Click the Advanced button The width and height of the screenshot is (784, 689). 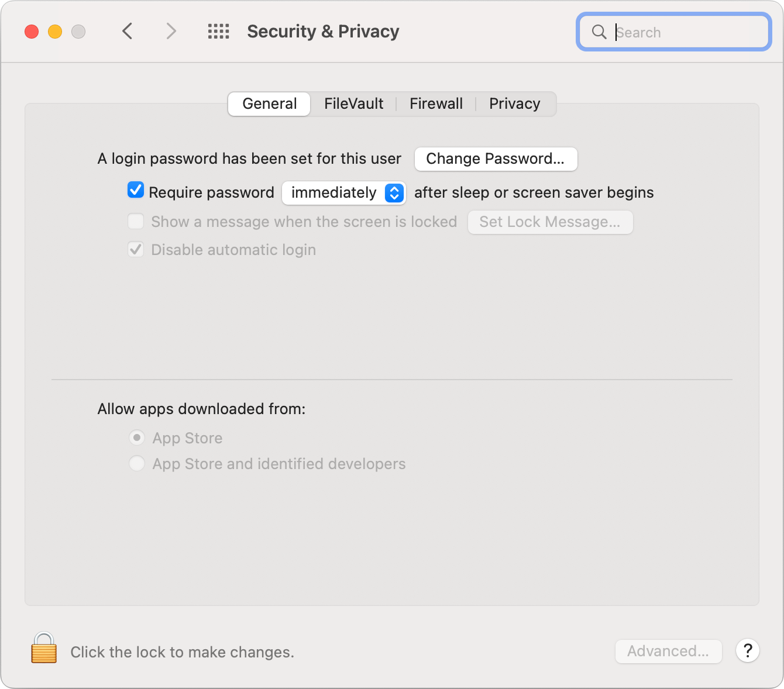click(668, 651)
